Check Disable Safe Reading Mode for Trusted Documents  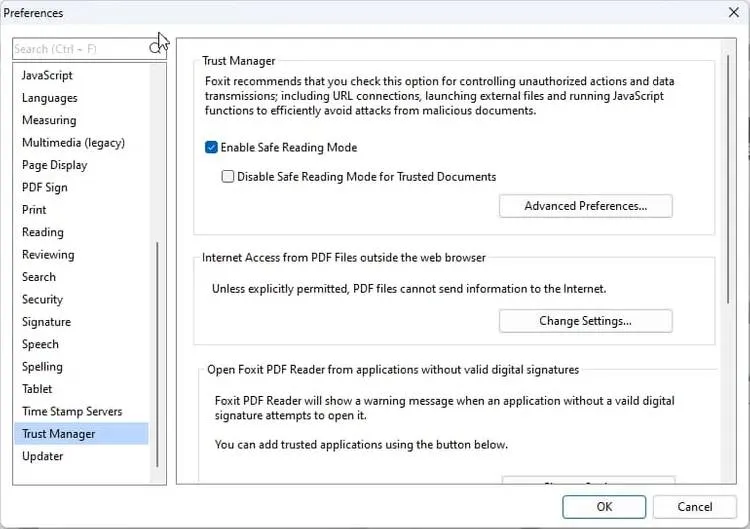228,176
